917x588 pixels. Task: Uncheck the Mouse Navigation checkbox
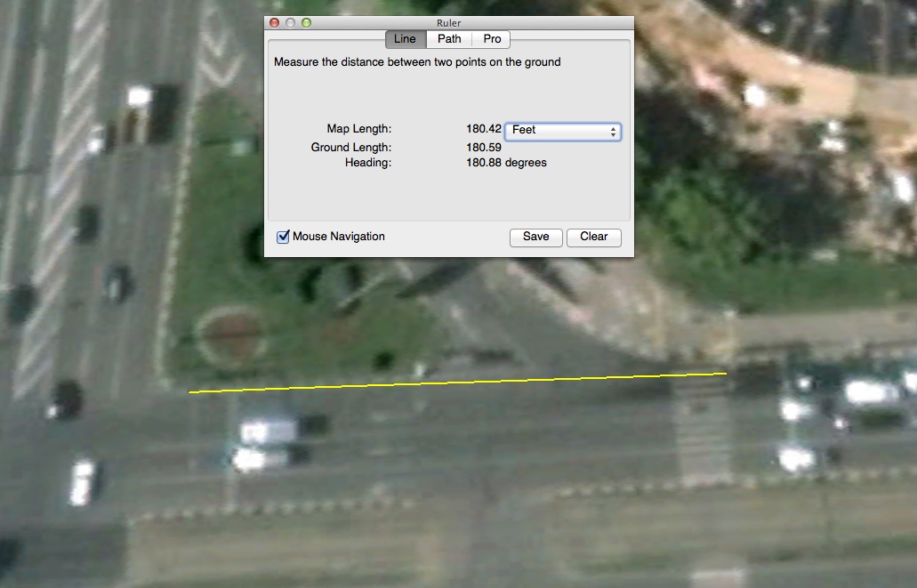(284, 237)
